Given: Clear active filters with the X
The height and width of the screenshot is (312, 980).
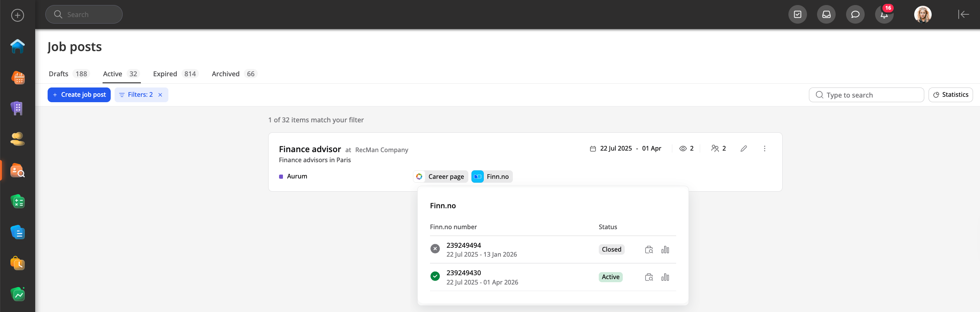Looking at the screenshot, I should tap(160, 95).
